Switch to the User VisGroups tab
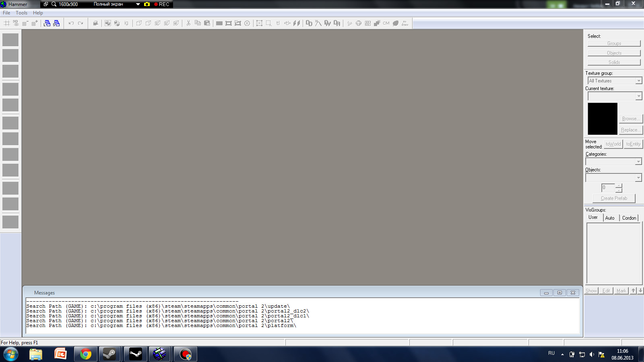644x362 pixels. (x=593, y=218)
